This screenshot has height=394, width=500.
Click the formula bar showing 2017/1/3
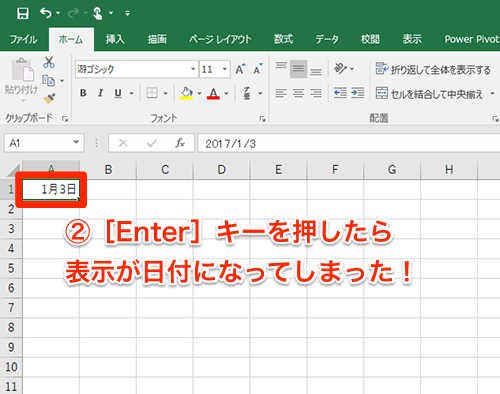coord(349,143)
